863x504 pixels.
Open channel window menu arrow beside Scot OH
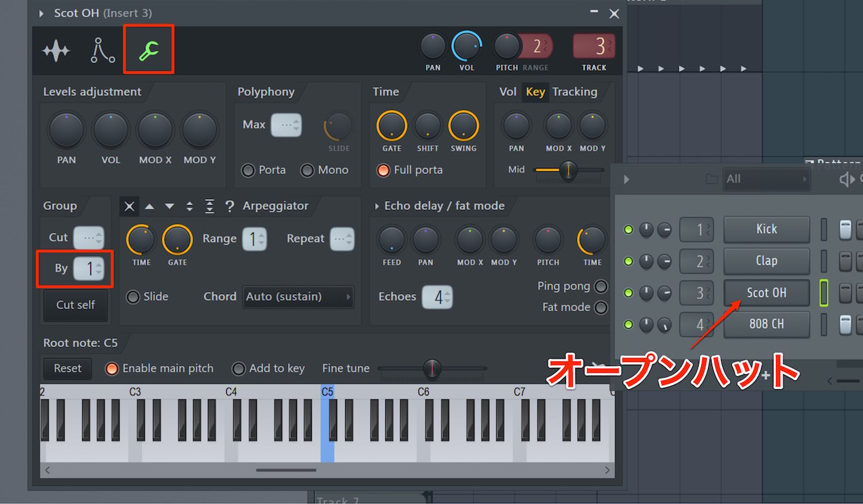42,14
